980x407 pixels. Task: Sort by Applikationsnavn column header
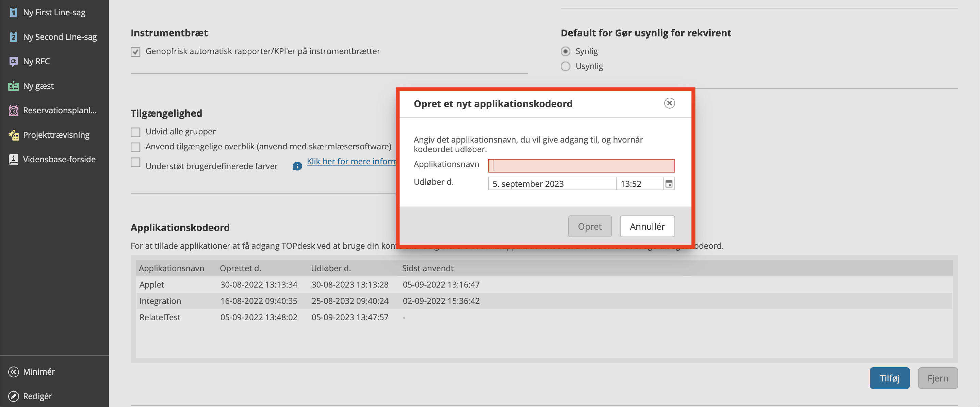(x=171, y=268)
